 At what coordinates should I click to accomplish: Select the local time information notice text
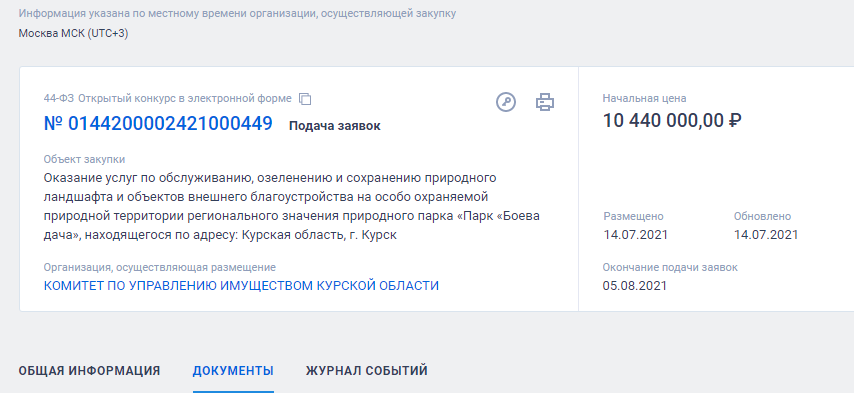(x=237, y=13)
